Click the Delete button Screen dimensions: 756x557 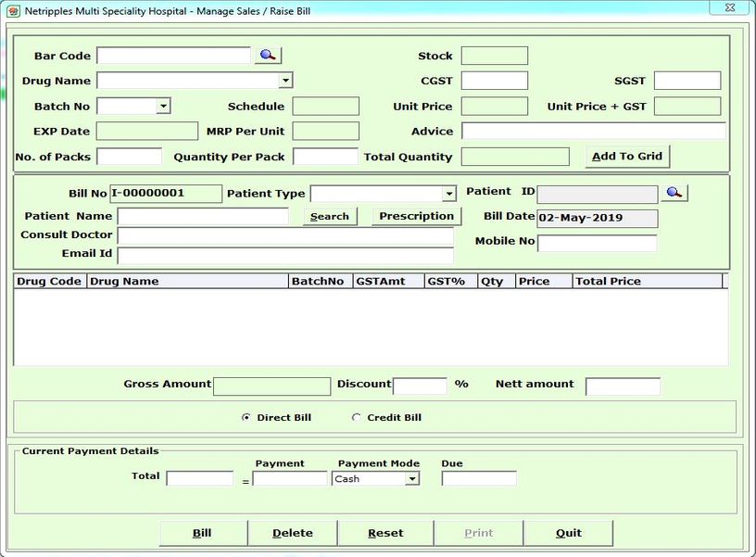293,533
